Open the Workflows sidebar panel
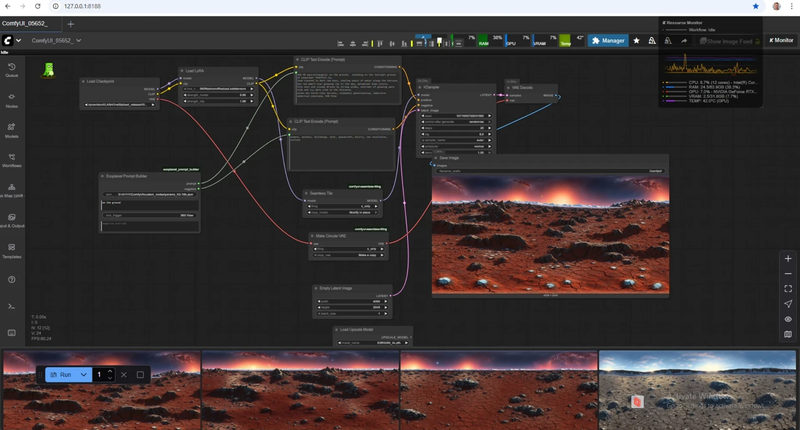The image size is (800, 430). (x=12, y=160)
